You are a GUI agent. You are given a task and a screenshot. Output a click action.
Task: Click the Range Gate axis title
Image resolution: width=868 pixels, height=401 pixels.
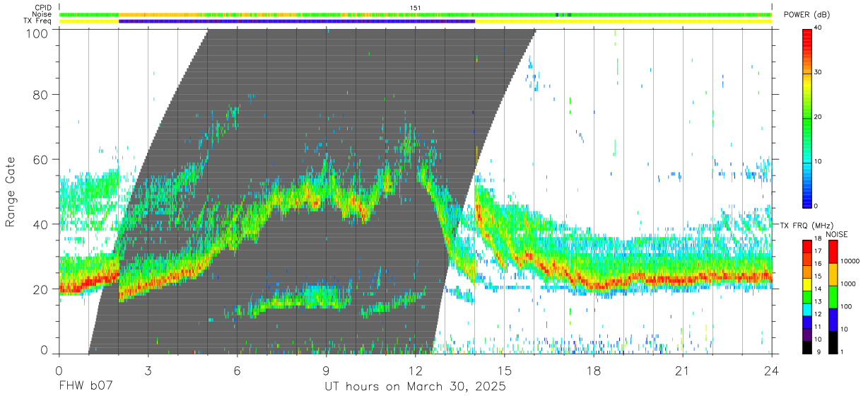[11, 192]
